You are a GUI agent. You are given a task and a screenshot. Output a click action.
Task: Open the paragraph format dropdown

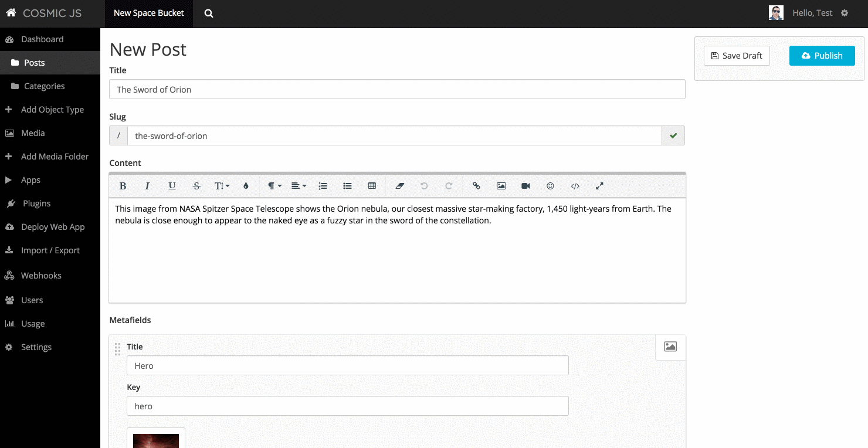coord(274,186)
